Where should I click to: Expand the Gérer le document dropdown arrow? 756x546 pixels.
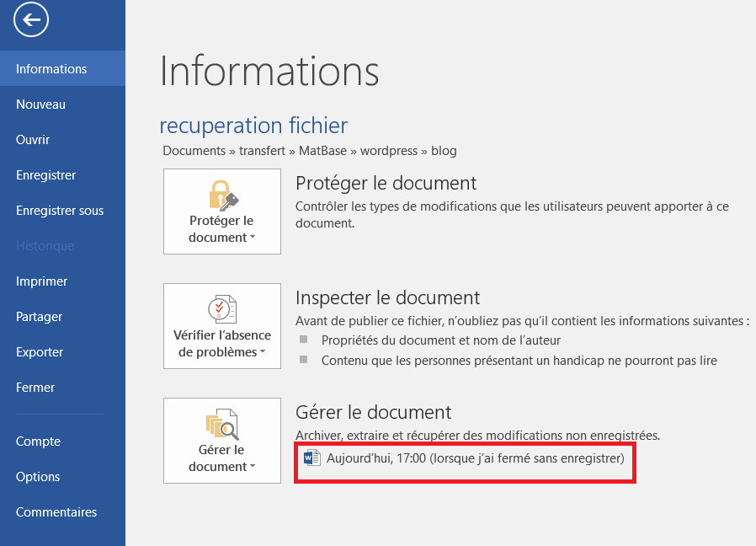(x=253, y=466)
